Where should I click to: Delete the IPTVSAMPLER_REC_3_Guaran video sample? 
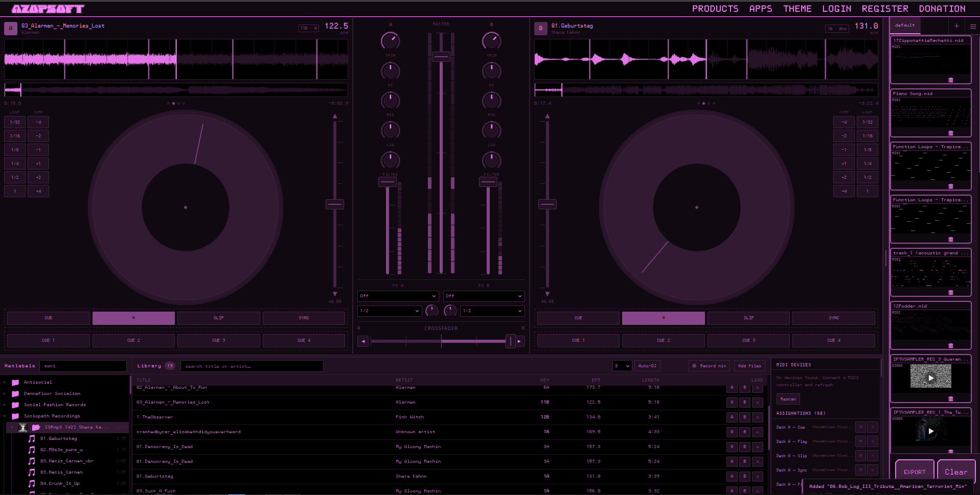(x=951, y=399)
